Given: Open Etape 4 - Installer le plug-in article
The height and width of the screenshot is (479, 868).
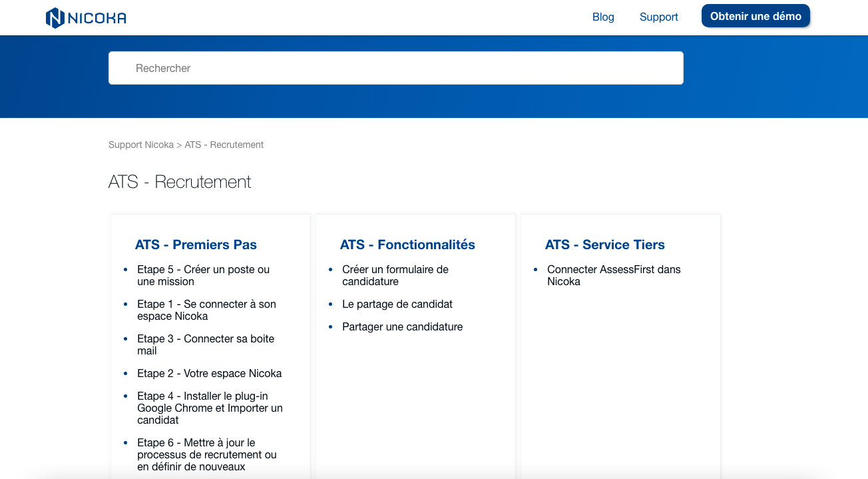Looking at the screenshot, I should (x=210, y=408).
